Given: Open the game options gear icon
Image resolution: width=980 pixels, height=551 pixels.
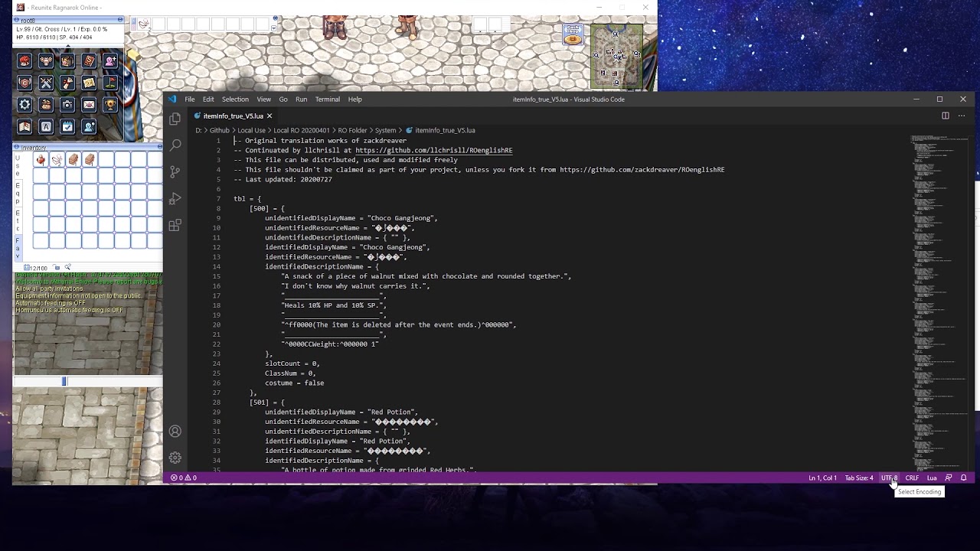Looking at the screenshot, I should (x=24, y=105).
